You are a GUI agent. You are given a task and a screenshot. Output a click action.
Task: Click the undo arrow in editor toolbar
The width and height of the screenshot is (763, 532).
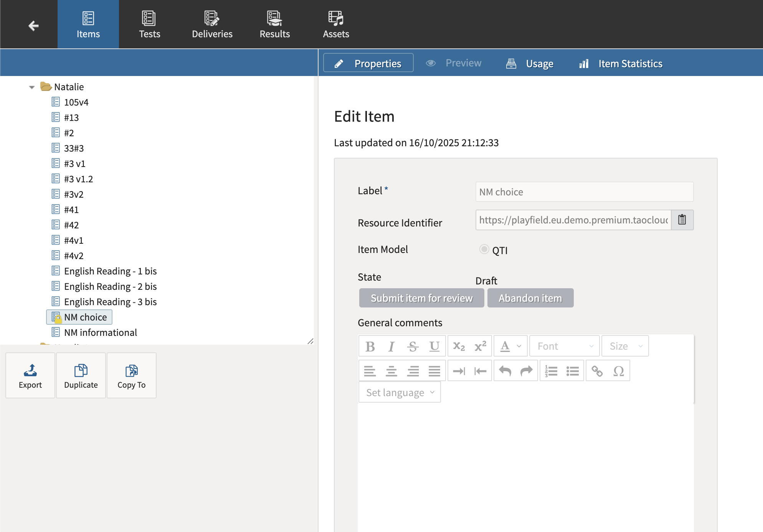pos(505,371)
